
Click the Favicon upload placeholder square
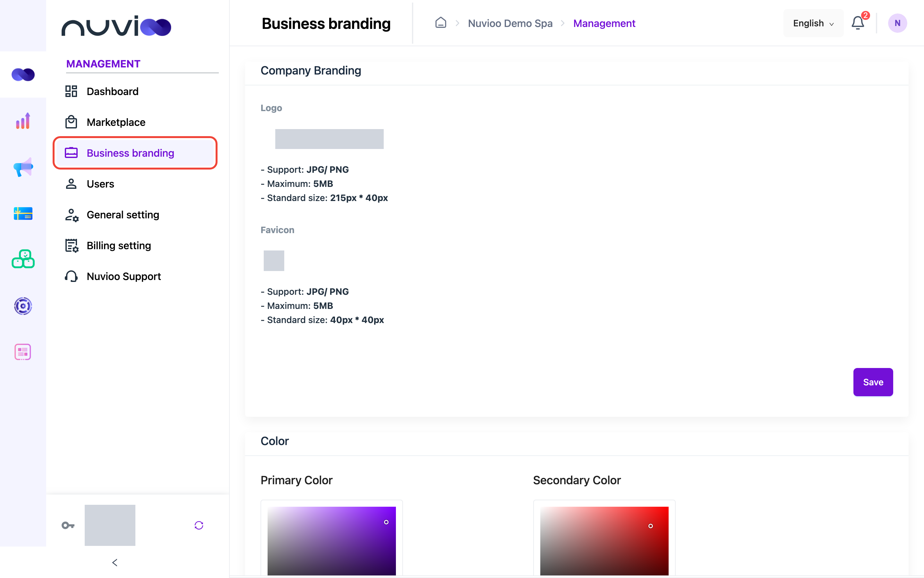tap(274, 261)
